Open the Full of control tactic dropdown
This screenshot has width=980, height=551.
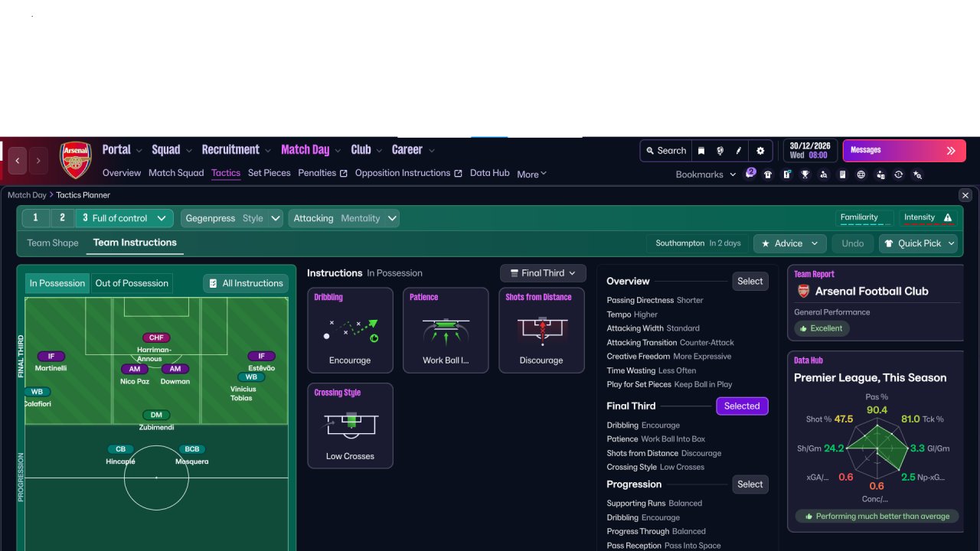point(125,218)
